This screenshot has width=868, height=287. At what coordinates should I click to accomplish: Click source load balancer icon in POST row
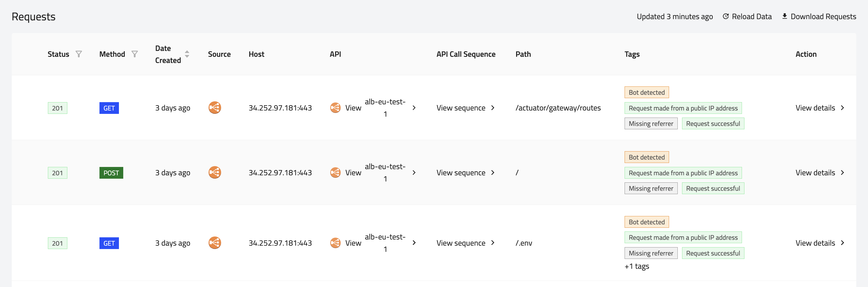click(x=215, y=173)
